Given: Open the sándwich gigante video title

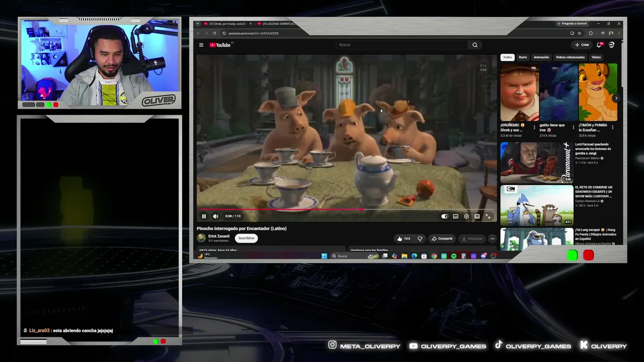Looking at the screenshot, I should (594, 192).
